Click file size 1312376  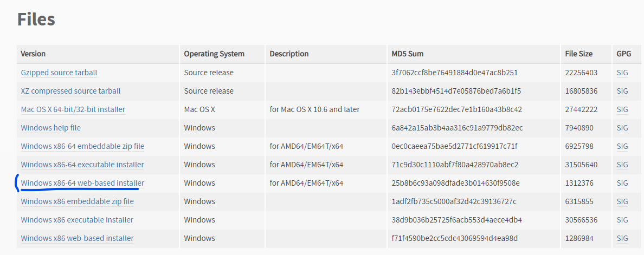tap(579, 183)
